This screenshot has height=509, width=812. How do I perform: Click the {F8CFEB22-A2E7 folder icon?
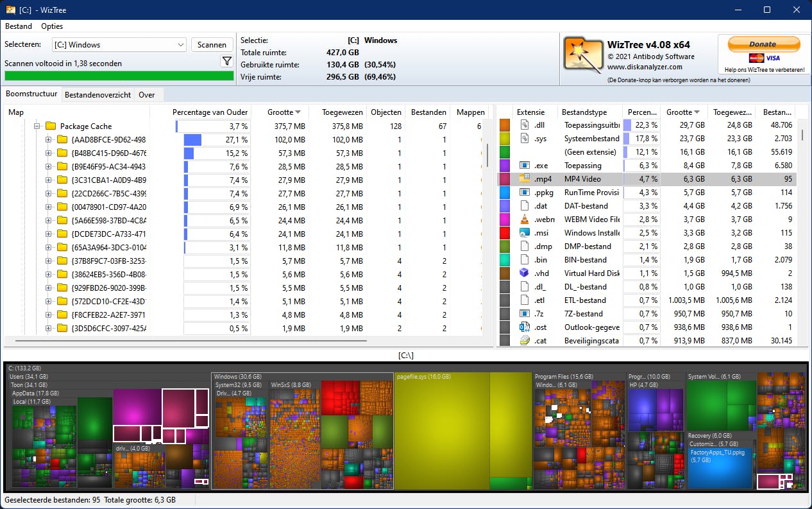62,315
